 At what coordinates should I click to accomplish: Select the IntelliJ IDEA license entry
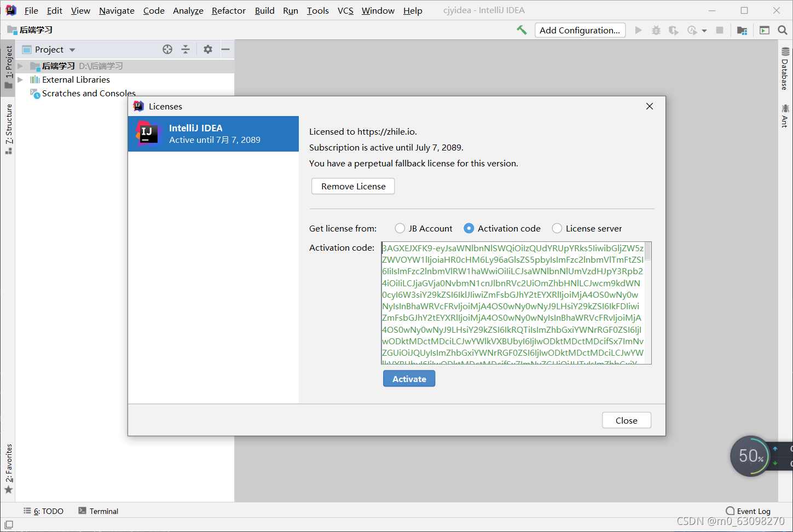[x=213, y=134]
